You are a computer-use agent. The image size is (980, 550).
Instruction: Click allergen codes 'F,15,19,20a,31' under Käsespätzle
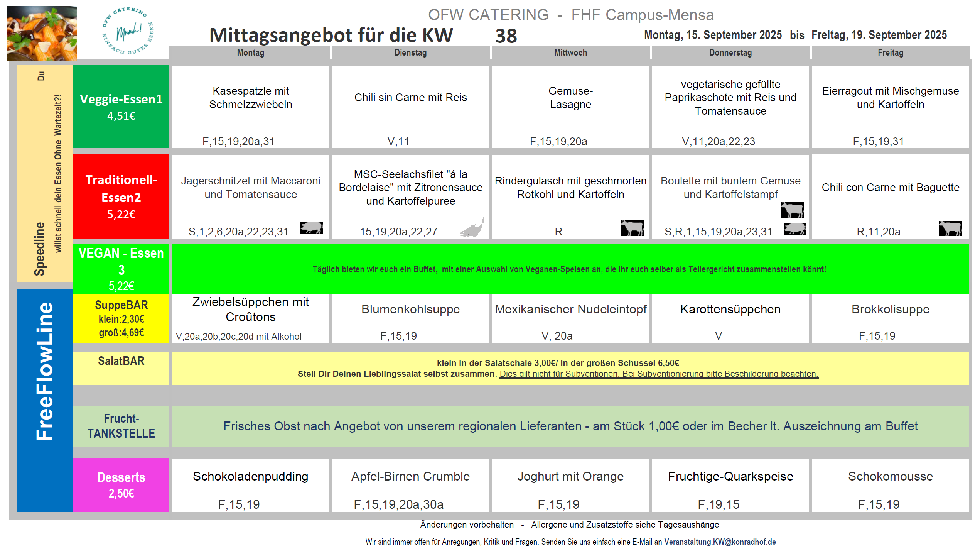[238, 142]
